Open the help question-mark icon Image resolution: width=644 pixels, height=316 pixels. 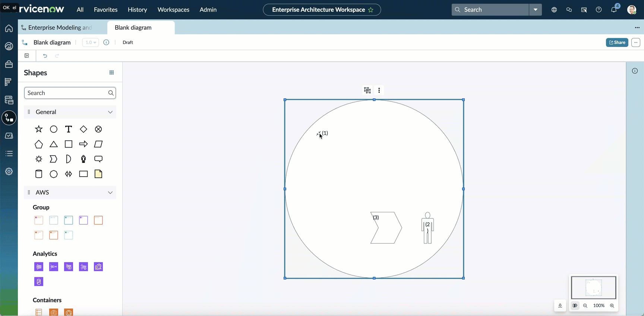599,10
